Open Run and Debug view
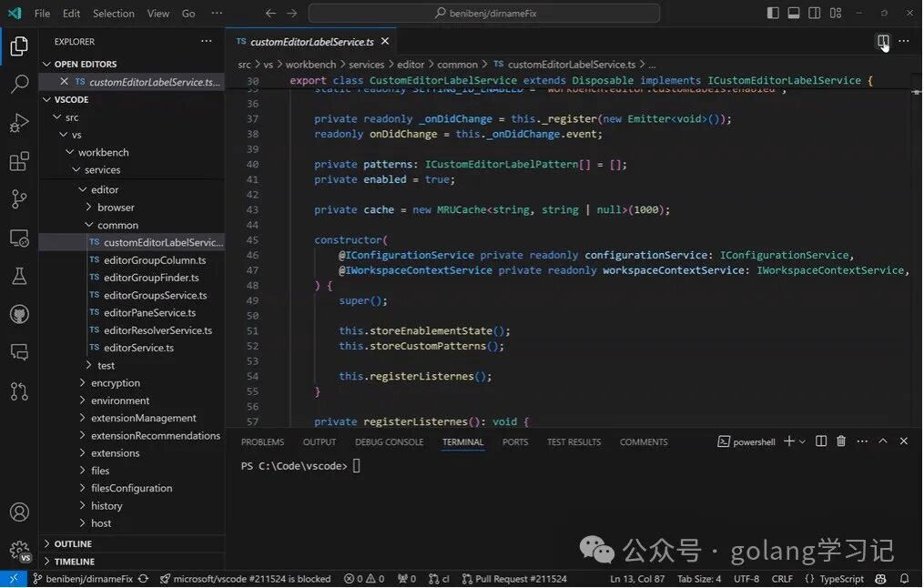Image resolution: width=924 pixels, height=588 pixels. click(x=19, y=123)
